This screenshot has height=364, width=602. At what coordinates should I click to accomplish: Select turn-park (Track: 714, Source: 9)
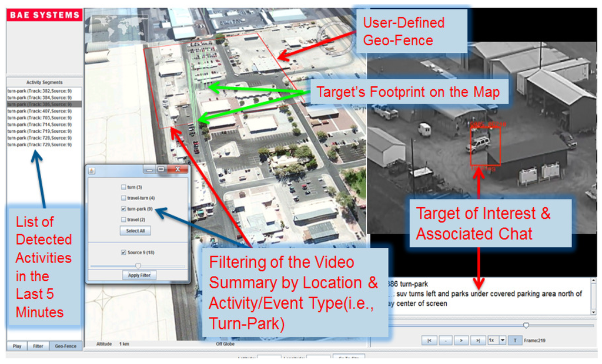pyautogui.click(x=44, y=124)
